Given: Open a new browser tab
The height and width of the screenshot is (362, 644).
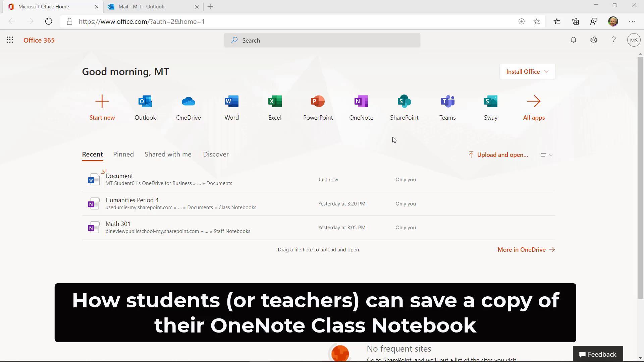Looking at the screenshot, I should (210, 7).
